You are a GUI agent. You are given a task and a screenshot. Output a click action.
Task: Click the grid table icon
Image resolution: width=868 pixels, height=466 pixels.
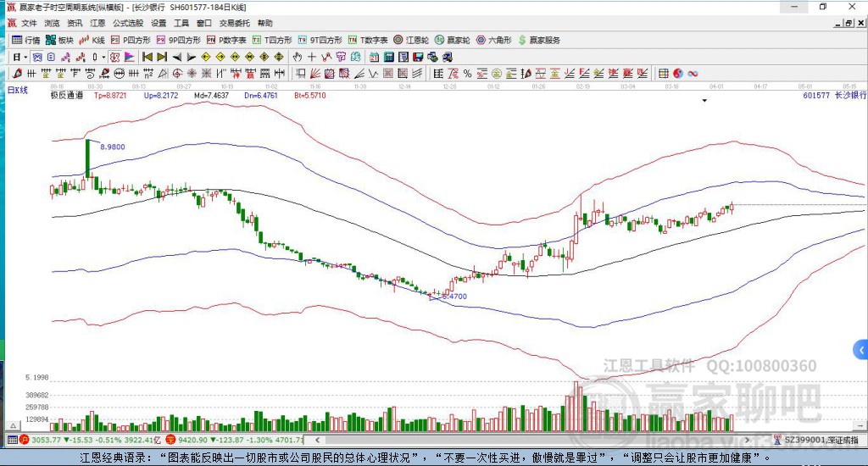(663, 73)
